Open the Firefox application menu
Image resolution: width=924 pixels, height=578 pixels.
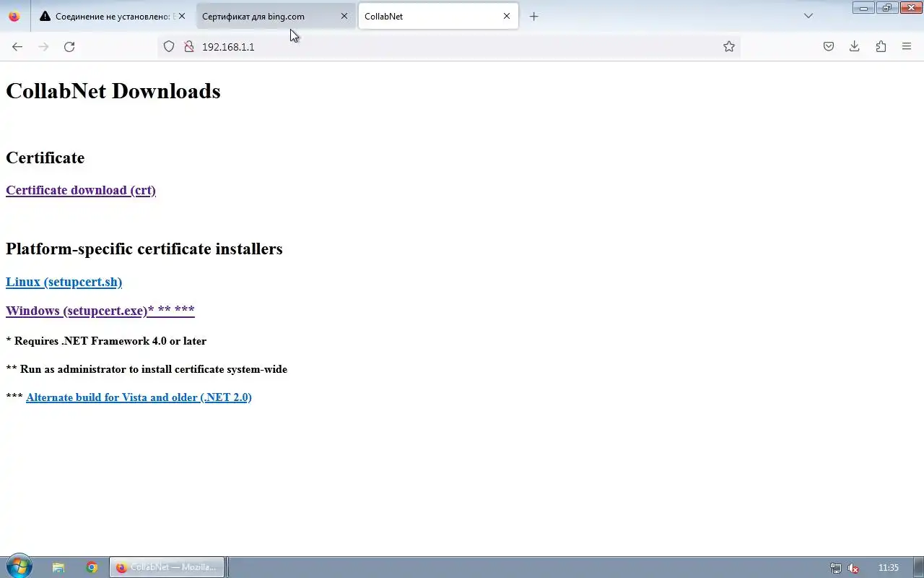click(907, 46)
